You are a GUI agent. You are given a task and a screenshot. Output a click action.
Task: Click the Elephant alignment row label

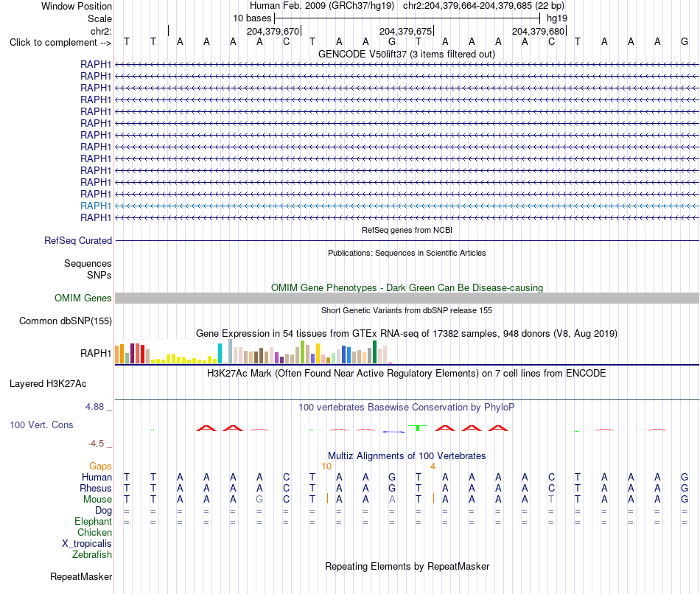[x=93, y=521]
